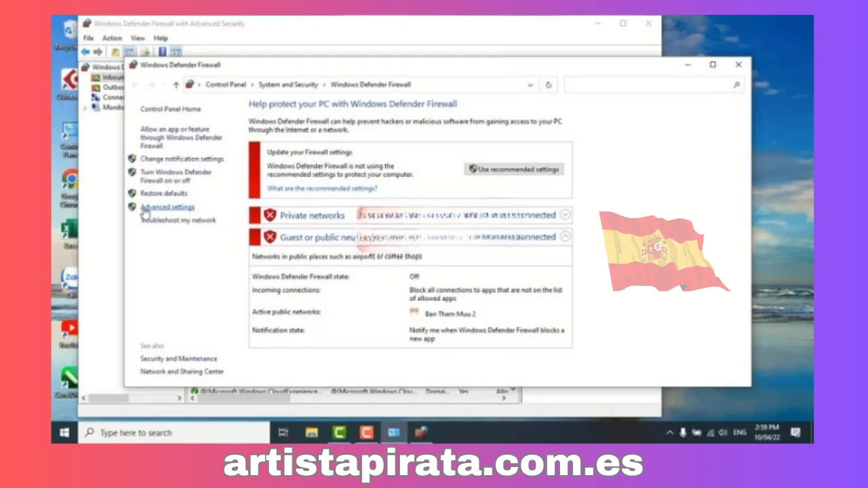Image resolution: width=868 pixels, height=488 pixels.
Task: Open Troubleshoot my network link
Action: click(178, 220)
